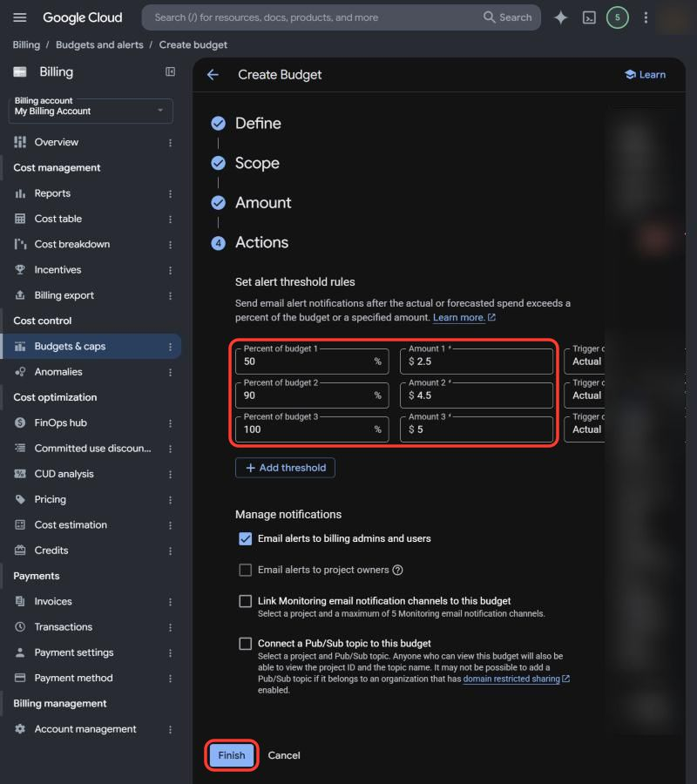The height and width of the screenshot is (784, 697).
Task: Click the Search button in top bar
Action: coord(507,17)
